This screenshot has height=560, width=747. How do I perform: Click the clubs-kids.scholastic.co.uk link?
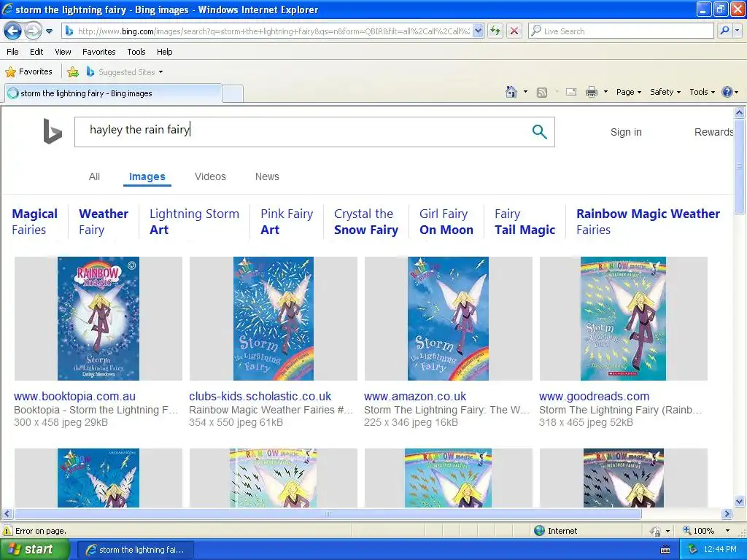260,396
